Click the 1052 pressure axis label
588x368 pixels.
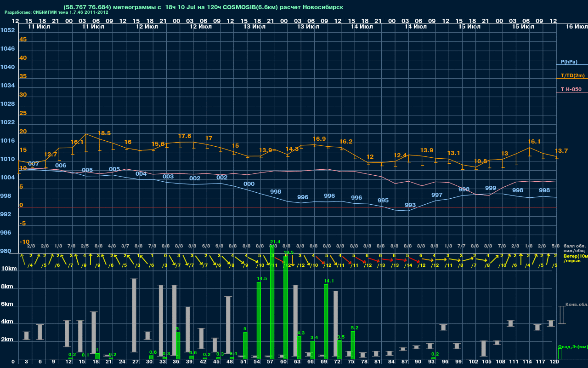[x=7, y=30]
